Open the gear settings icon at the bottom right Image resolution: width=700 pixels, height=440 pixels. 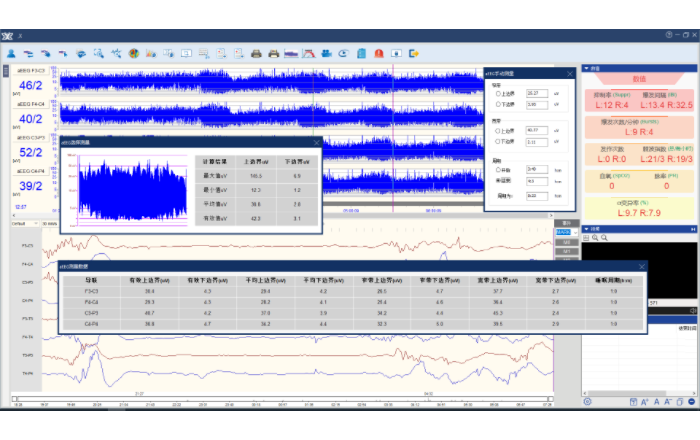tap(588, 402)
